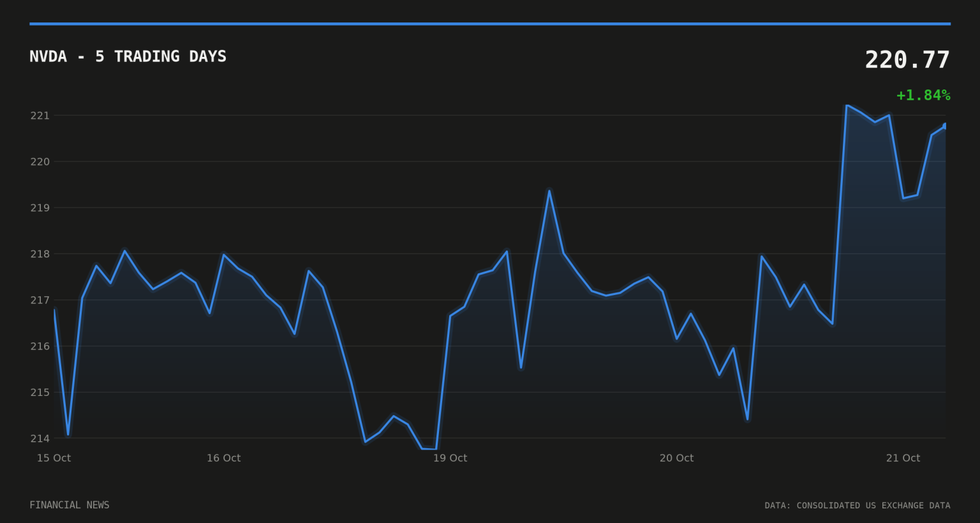Click the +1.84% change value
The height and width of the screenshot is (523, 980).
(x=923, y=95)
